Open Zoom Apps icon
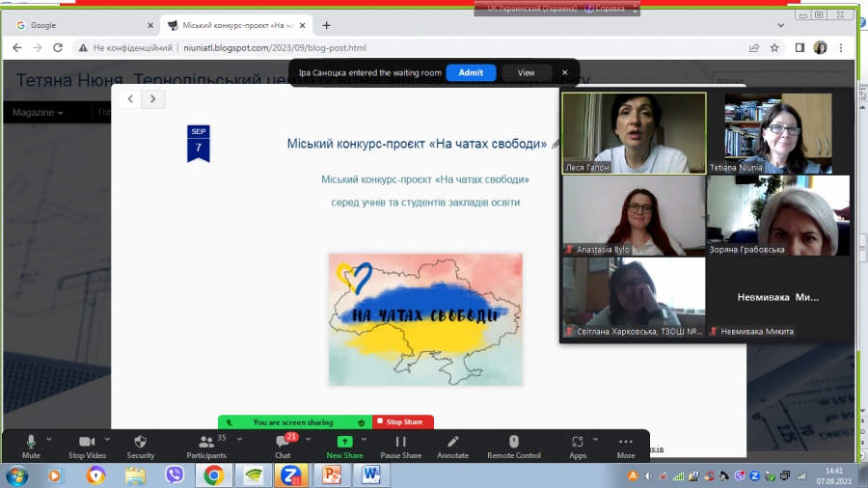 (578, 443)
